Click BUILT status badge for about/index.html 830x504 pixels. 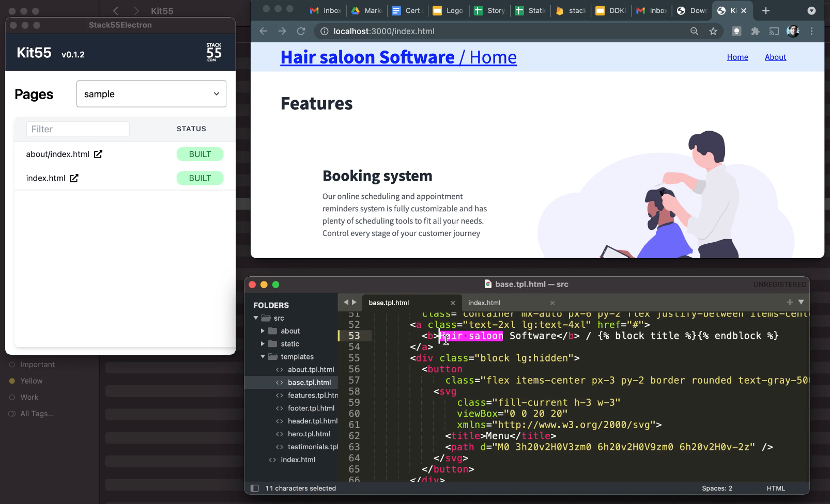coord(200,154)
